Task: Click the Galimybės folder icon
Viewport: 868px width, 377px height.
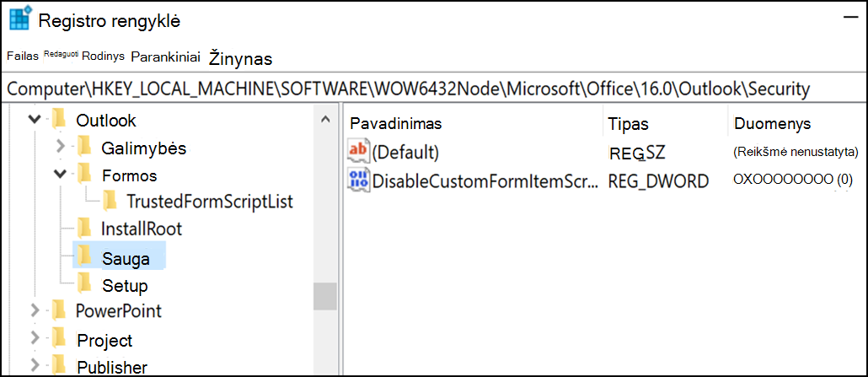Action: (x=83, y=147)
